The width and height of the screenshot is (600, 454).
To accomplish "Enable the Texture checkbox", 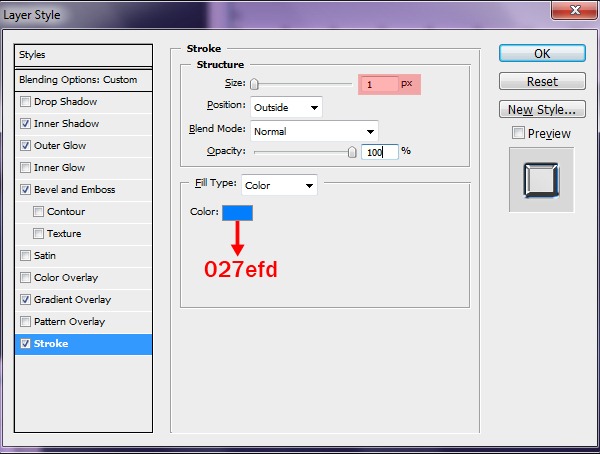I will [38, 234].
